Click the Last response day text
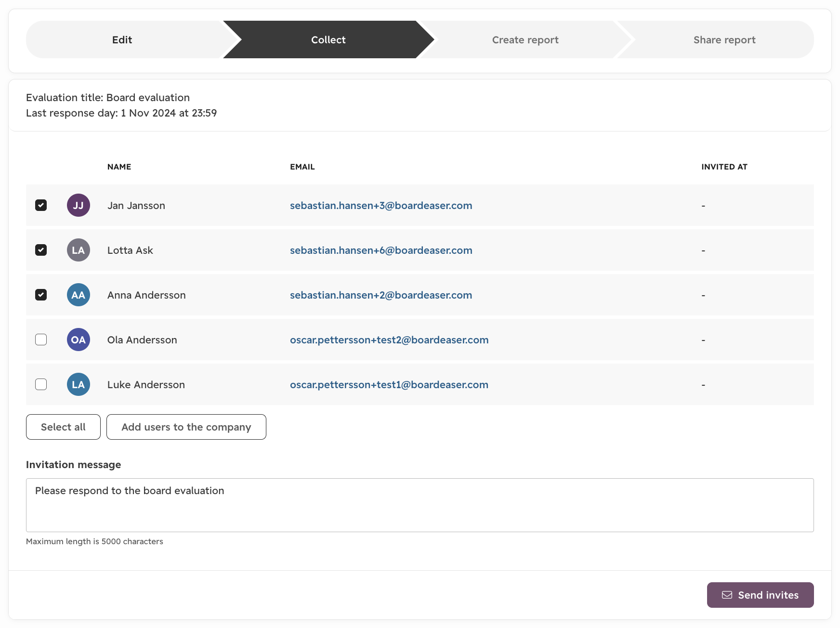Image resolution: width=840 pixels, height=628 pixels. coord(121,113)
